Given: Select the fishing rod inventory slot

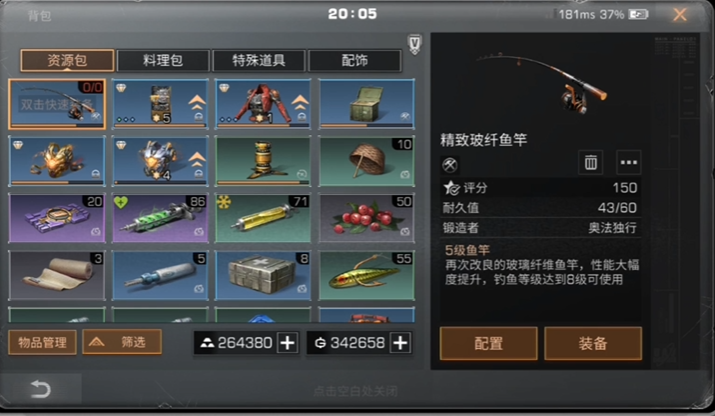Looking at the screenshot, I should 57,104.
